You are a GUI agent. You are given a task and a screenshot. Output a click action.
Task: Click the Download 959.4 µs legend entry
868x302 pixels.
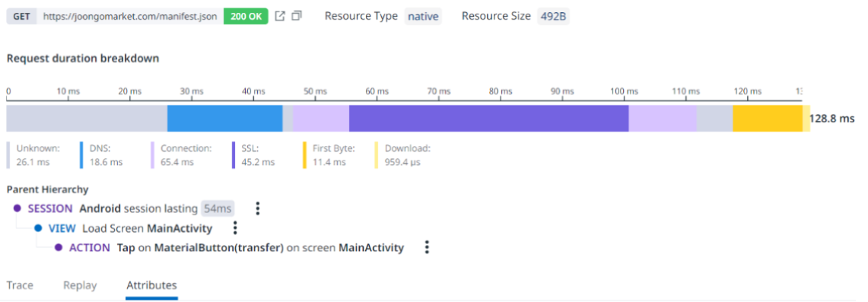coord(402,155)
